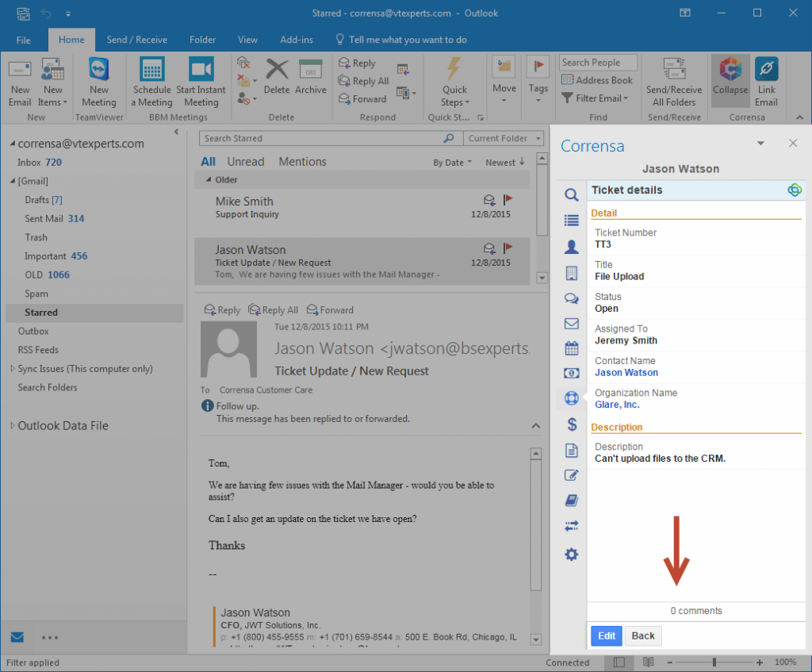812x672 pixels.
Task: Toggle follow-up flag on Jason Watson email
Action: coord(507,248)
